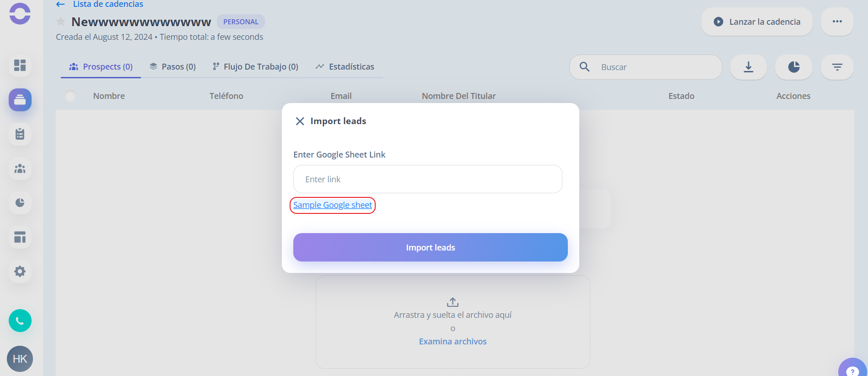Click the Import leads gradient button

(431, 247)
